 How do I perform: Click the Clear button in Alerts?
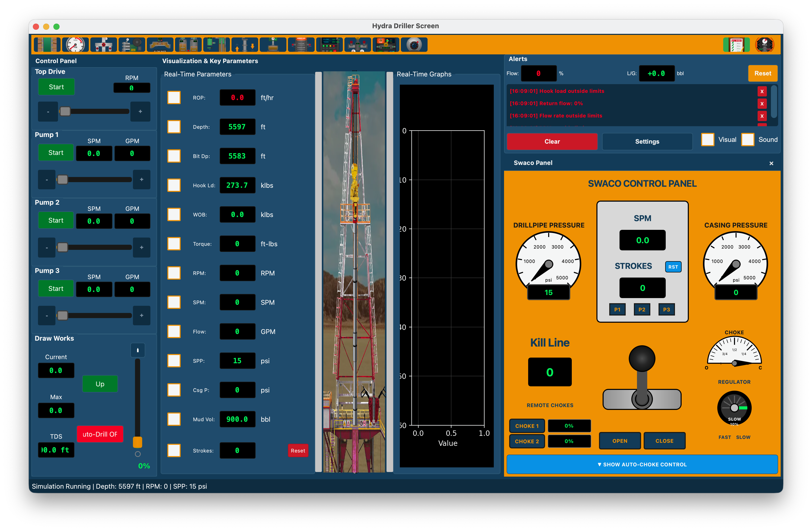point(552,142)
